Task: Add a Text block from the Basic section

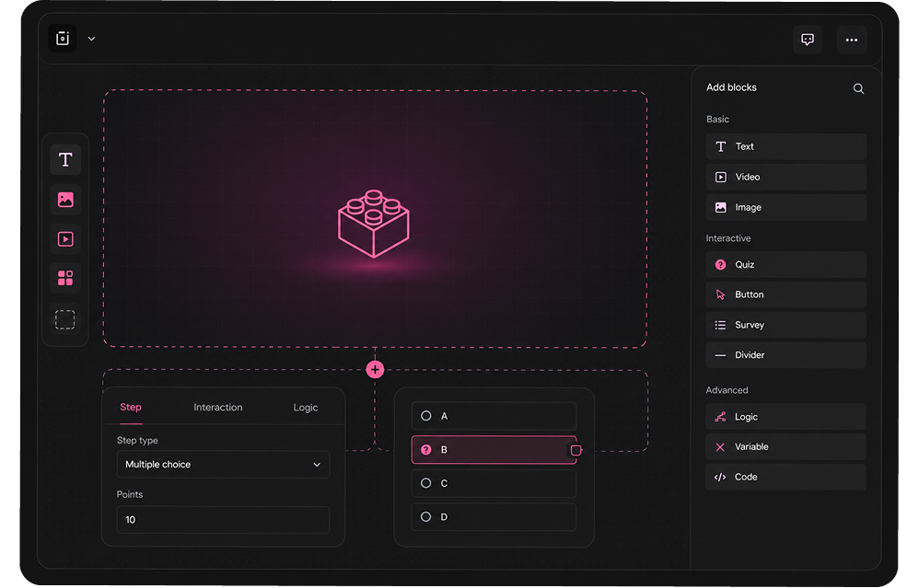Action: pyautogui.click(x=785, y=146)
